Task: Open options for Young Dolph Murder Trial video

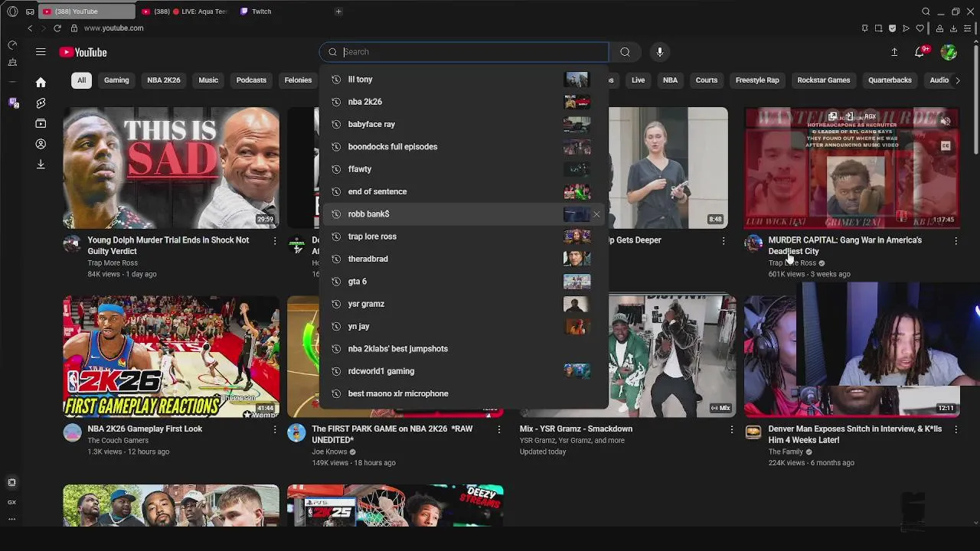Action: click(x=274, y=241)
